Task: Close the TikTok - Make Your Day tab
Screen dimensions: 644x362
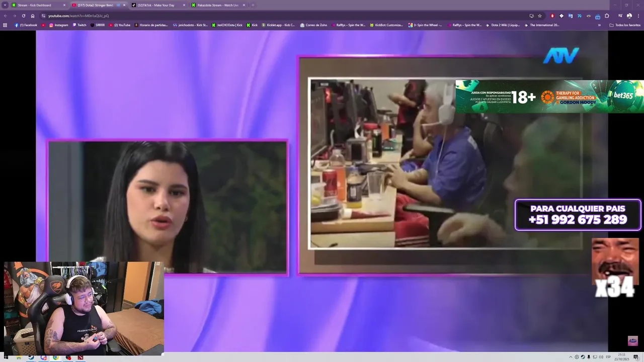Action: [x=184, y=5]
